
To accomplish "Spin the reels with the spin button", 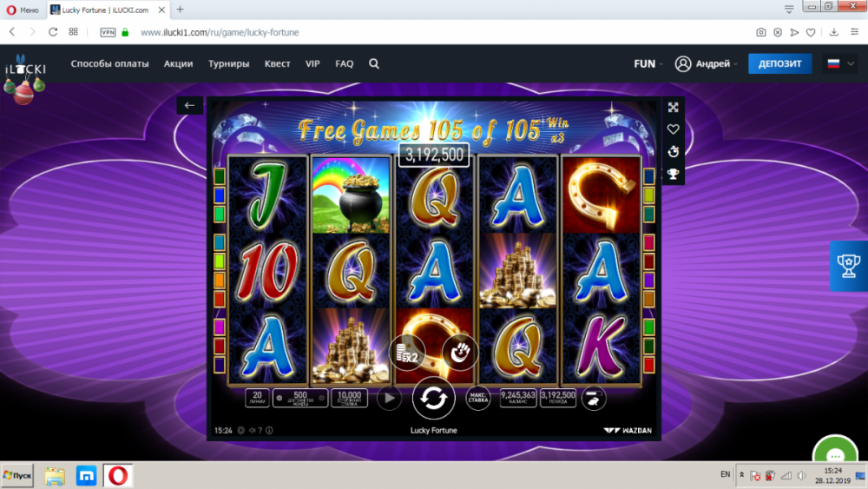I will 433,398.
